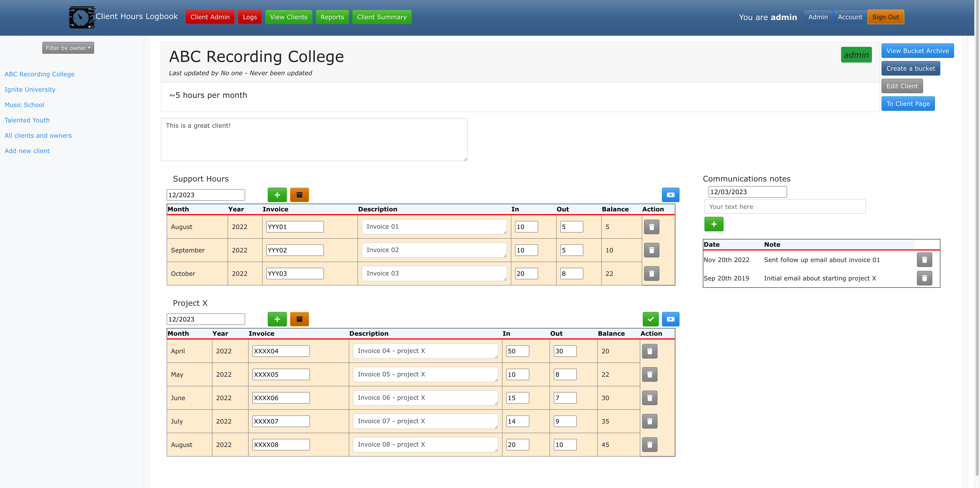
Task: Edit the October In hours field
Action: [526, 273]
